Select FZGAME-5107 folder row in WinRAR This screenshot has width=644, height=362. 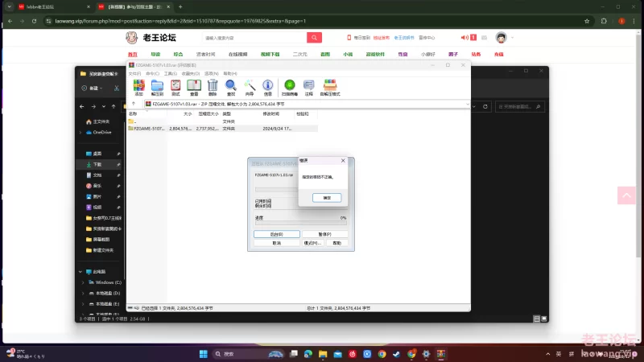coord(222,129)
